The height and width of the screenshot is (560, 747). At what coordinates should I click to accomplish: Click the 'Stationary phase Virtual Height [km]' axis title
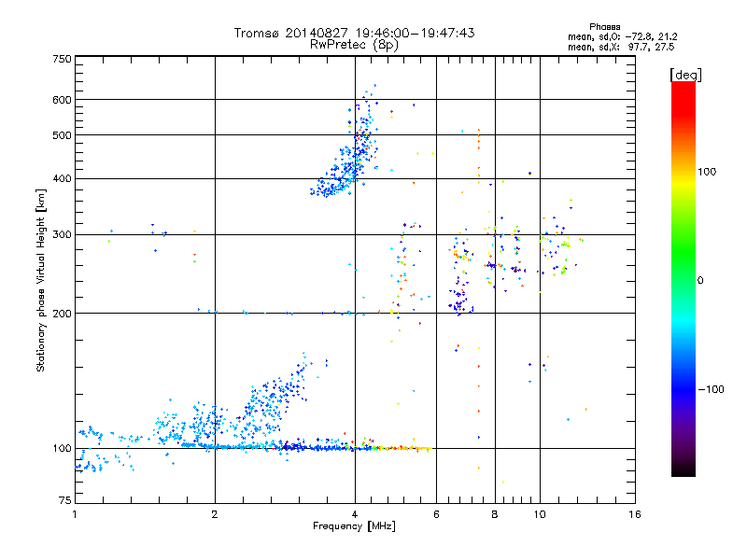pyautogui.click(x=40, y=280)
